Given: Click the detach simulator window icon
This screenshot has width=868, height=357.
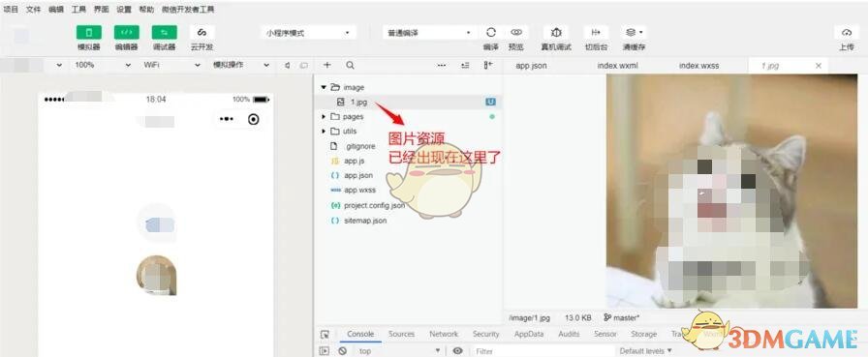Looking at the screenshot, I should click(x=303, y=65).
